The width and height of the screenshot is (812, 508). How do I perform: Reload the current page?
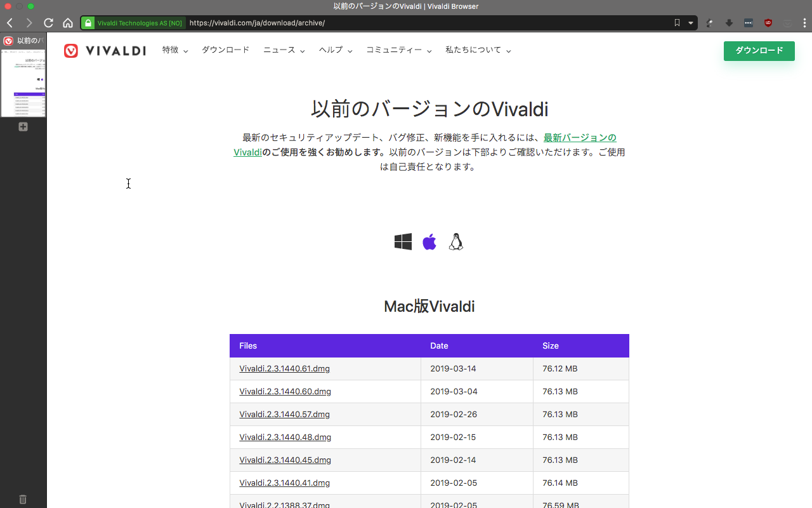[48, 23]
